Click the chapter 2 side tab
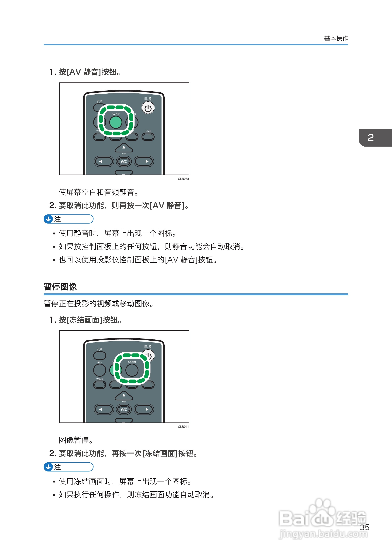The image size is (392, 556). tap(375, 137)
